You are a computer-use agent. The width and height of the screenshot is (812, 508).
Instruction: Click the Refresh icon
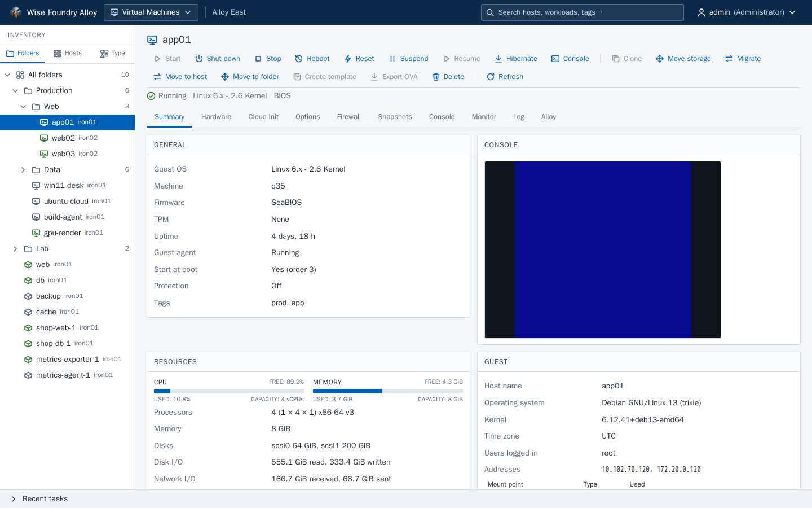(x=491, y=77)
